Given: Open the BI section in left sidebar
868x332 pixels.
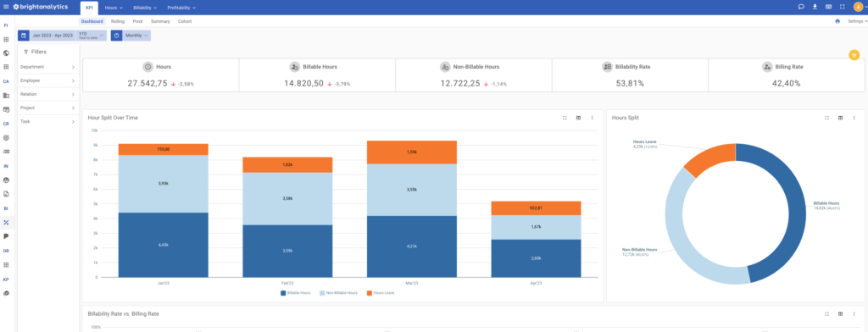Looking at the screenshot, I should click(6, 208).
